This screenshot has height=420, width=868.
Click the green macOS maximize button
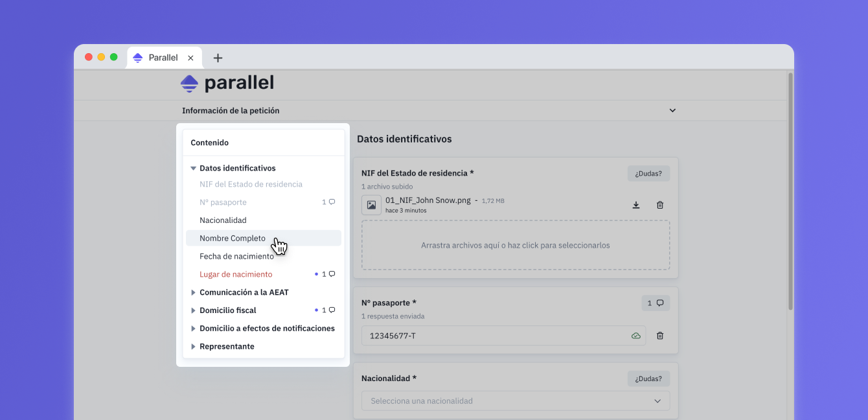click(113, 57)
